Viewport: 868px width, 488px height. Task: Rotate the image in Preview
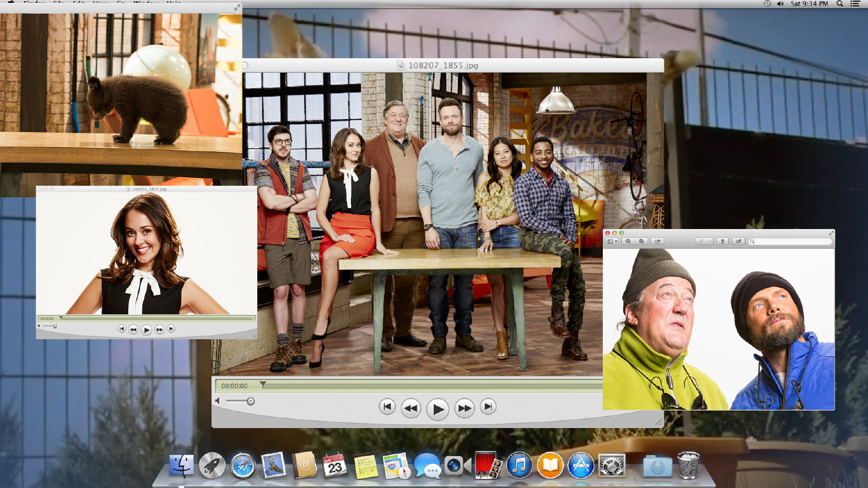point(722,241)
